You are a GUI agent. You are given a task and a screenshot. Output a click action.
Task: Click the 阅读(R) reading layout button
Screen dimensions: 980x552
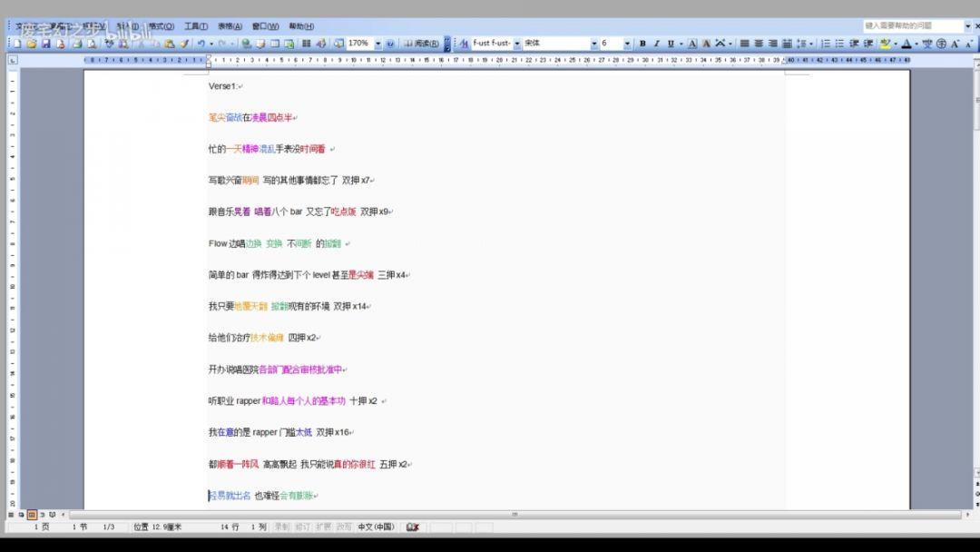(422, 44)
